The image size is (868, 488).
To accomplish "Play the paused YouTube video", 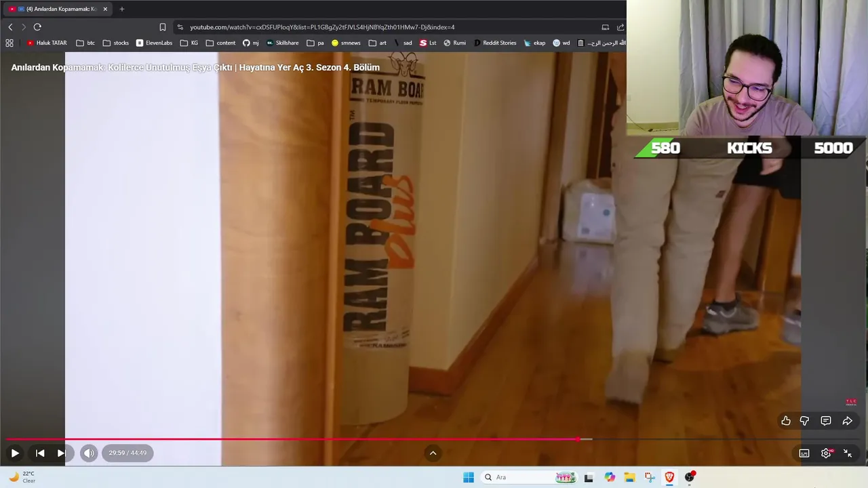I will 15,453.
